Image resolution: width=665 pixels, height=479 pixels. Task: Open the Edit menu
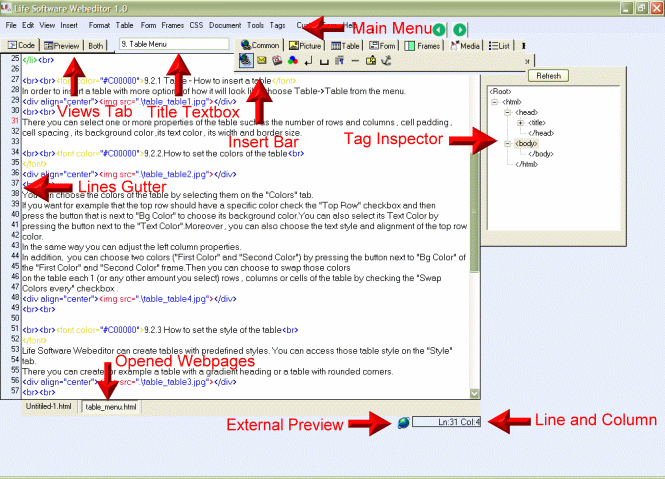(28, 25)
